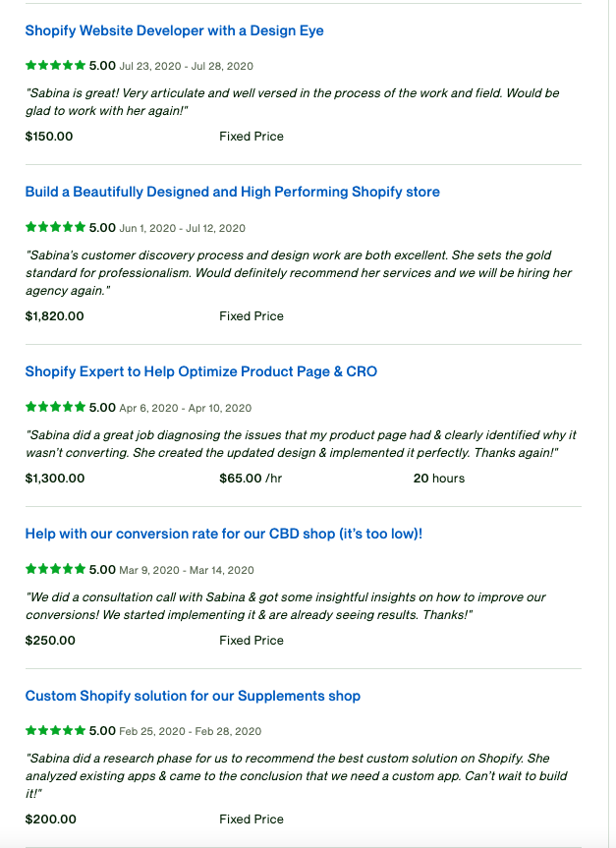The height and width of the screenshot is (848, 616).
Task: Click the review about diagnosing product page issues
Action: (300, 443)
